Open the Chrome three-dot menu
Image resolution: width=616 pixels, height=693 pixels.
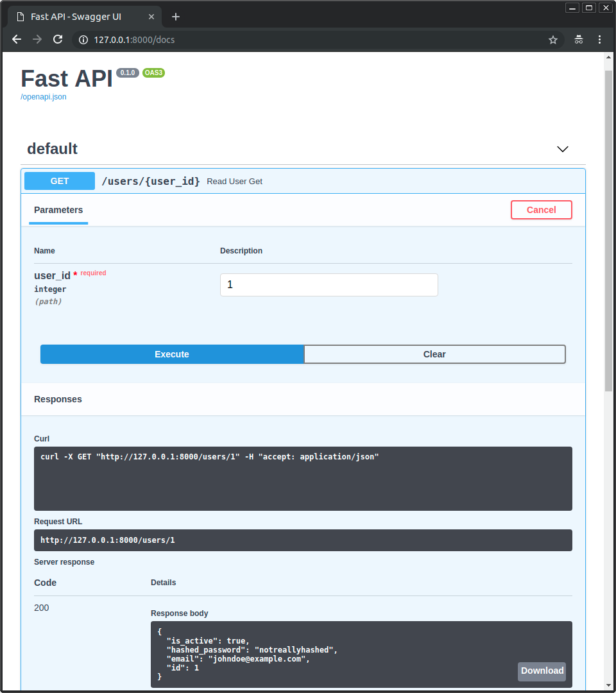tap(599, 40)
